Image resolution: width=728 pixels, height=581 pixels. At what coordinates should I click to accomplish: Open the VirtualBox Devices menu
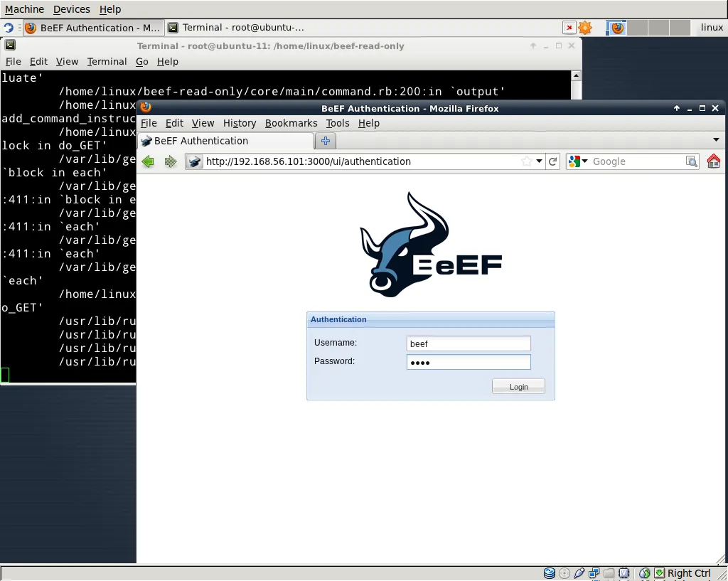(71, 9)
